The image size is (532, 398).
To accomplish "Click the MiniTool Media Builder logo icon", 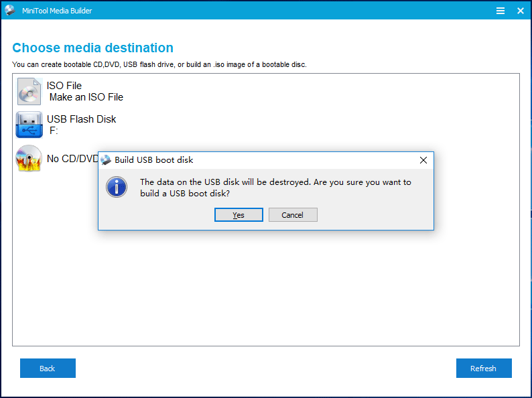I will point(10,11).
